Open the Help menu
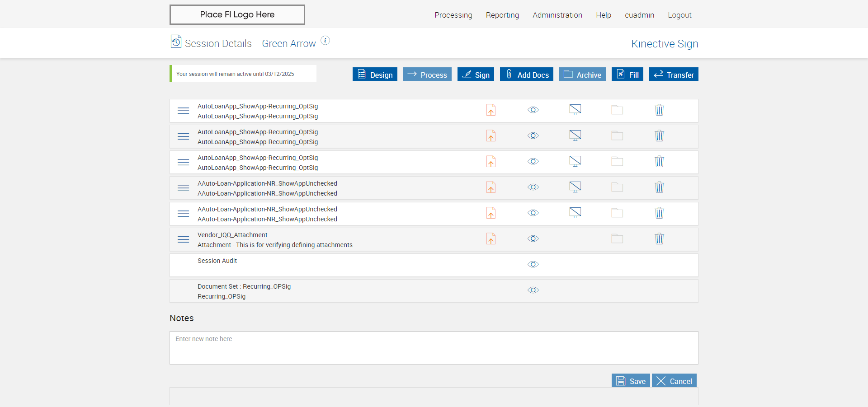868x407 pixels. click(x=603, y=15)
